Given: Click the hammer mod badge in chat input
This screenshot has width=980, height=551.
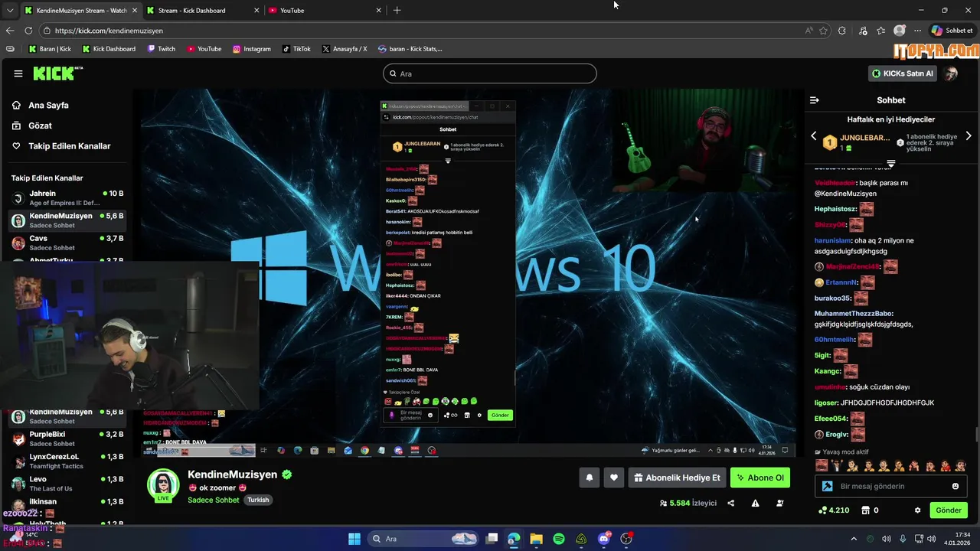Looking at the screenshot, I should (827, 486).
